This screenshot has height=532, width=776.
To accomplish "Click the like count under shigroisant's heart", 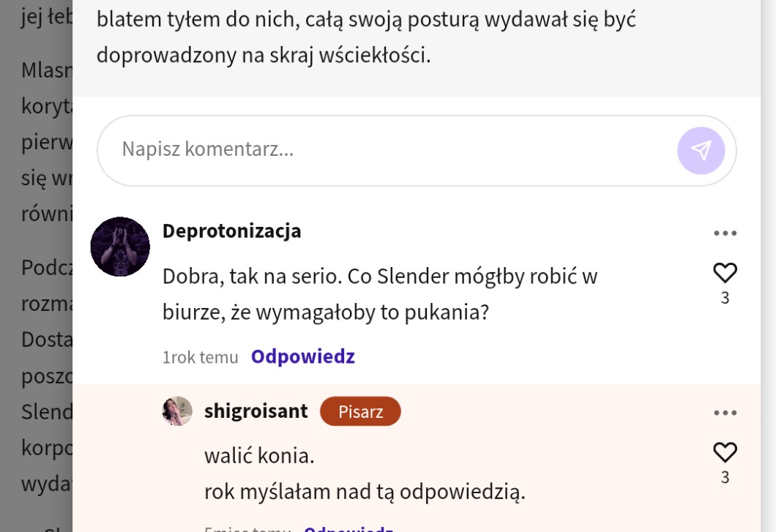I will pyautogui.click(x=725, y=477).
